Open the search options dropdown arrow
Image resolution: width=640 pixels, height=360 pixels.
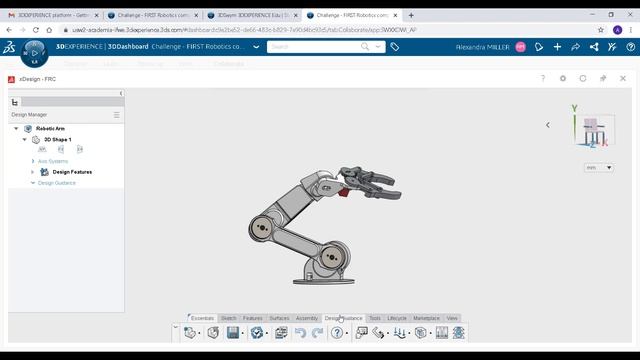coord(378,47)
